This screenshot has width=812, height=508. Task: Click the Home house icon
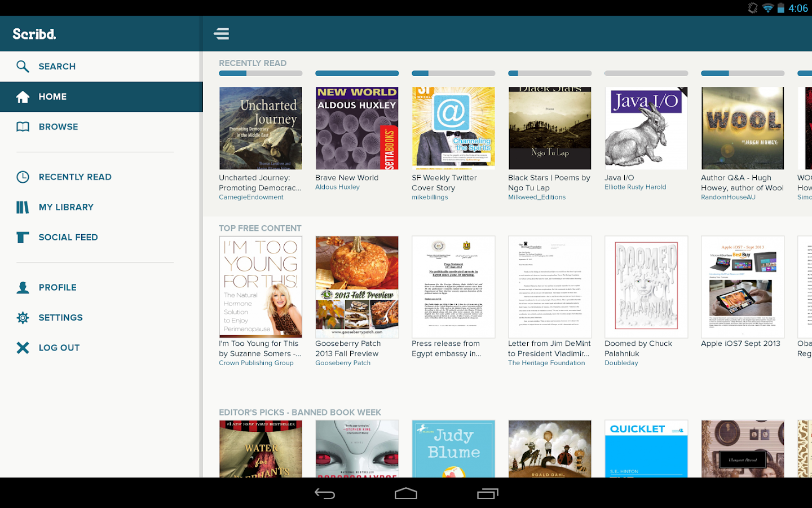click(x=23, y=97)
